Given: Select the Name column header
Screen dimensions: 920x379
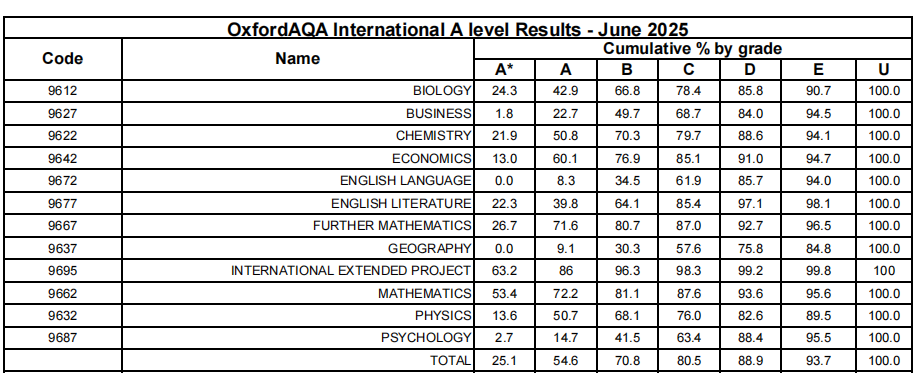Looking at the screenshot, I should point(298,59).
